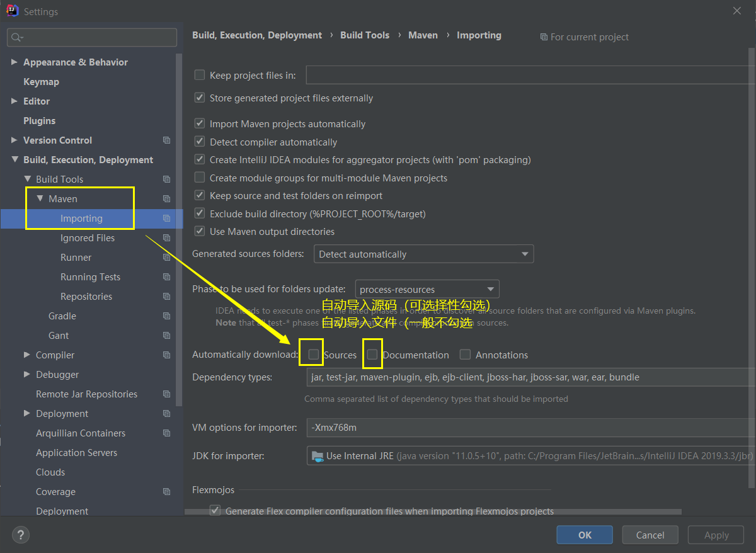Click project-level icon beside Gant
Viewport: 756px width, 553px height.
point(166,336)
